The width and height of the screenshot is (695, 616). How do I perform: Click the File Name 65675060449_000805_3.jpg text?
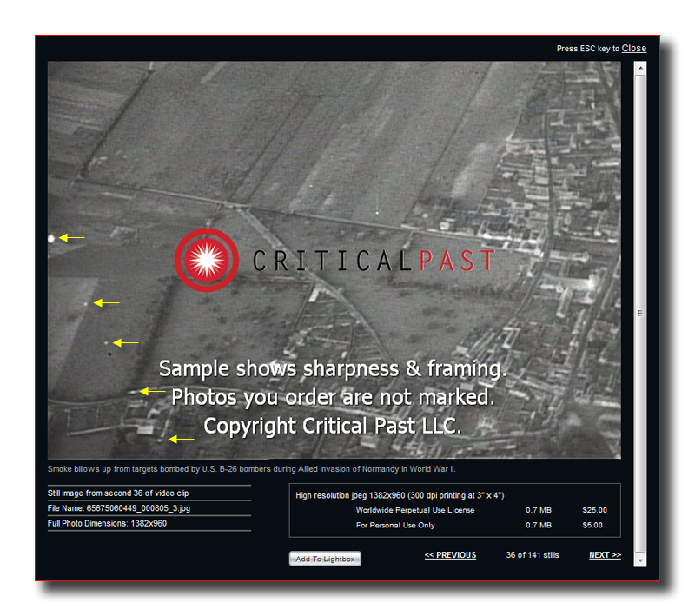pos(119,508)
